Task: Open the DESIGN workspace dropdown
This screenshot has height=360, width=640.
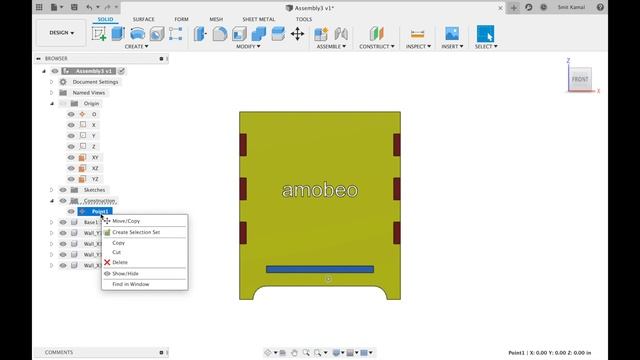Action: click(x=62, y=33)
